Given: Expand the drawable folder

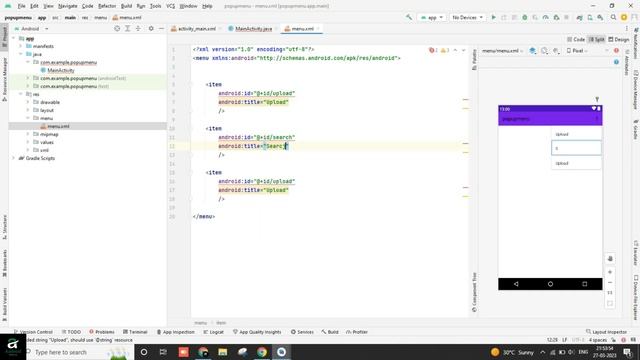Looking at the screenshot, I should coord(28,102).
